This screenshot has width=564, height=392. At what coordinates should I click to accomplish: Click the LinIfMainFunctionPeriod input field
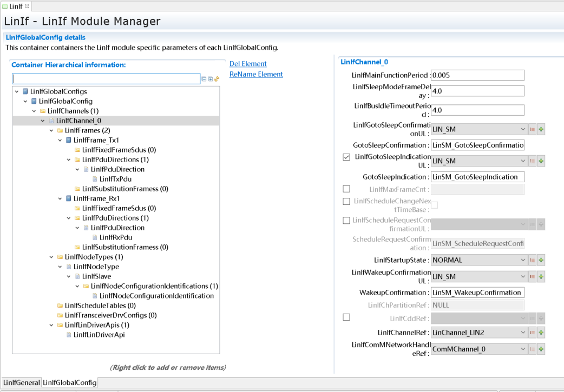point(477,75)
